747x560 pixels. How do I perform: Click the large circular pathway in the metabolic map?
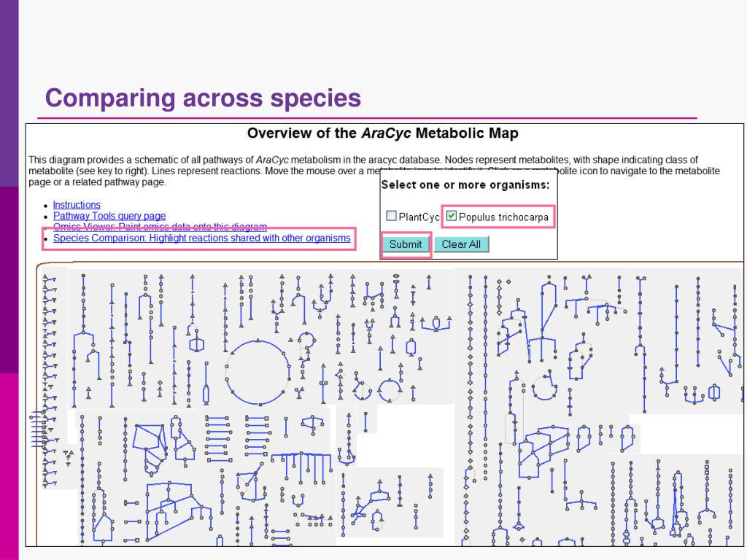[x=258, y=372]
